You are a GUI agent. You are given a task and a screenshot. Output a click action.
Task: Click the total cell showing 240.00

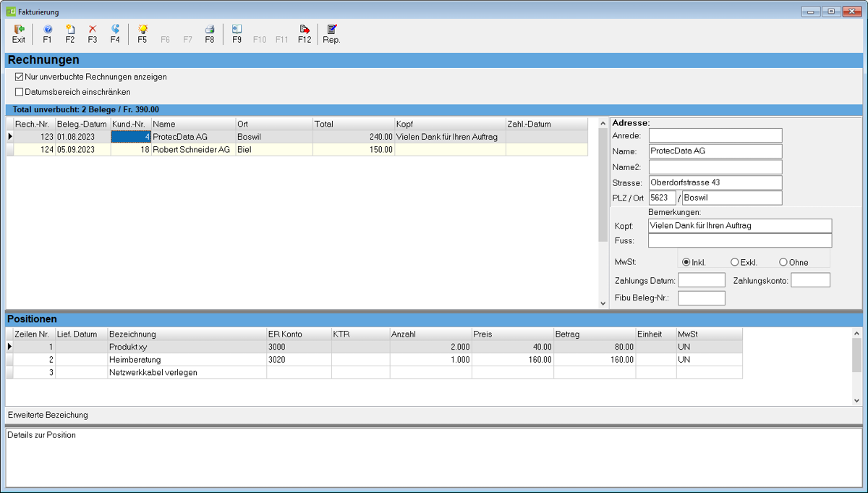[354, 137]
